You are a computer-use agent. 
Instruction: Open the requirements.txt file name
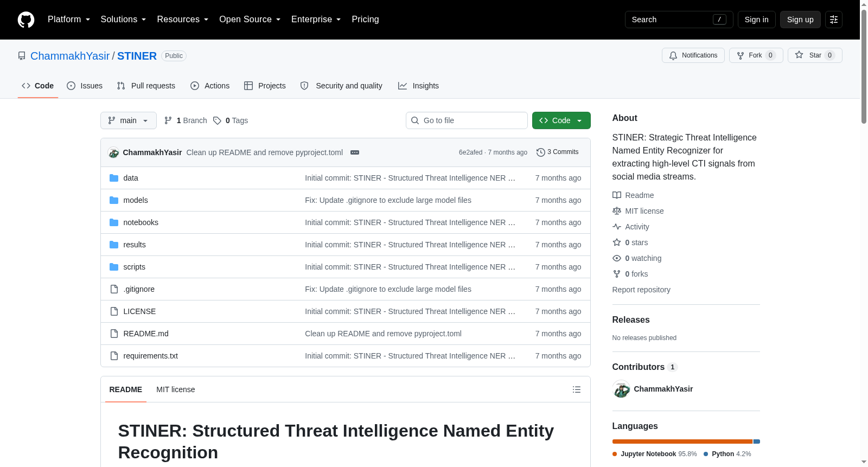coord(151,356)
